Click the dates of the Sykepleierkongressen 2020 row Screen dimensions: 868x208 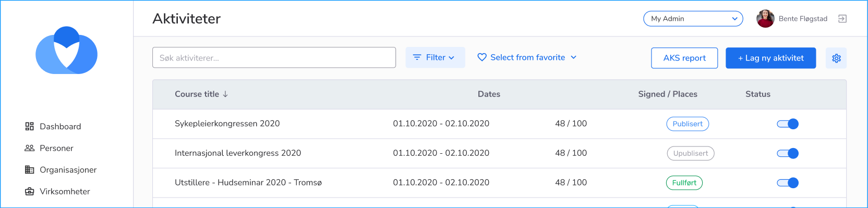pos(441,124)
